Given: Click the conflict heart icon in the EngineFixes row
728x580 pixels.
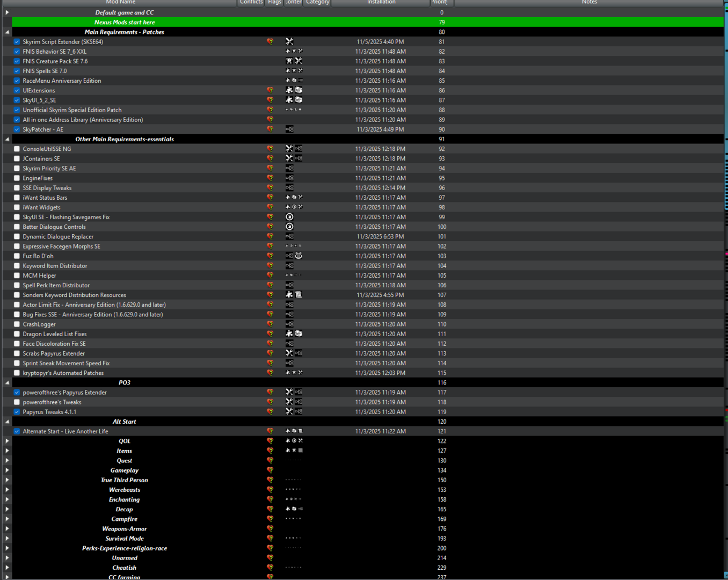Looking at the screenshot, I should 270,178.
